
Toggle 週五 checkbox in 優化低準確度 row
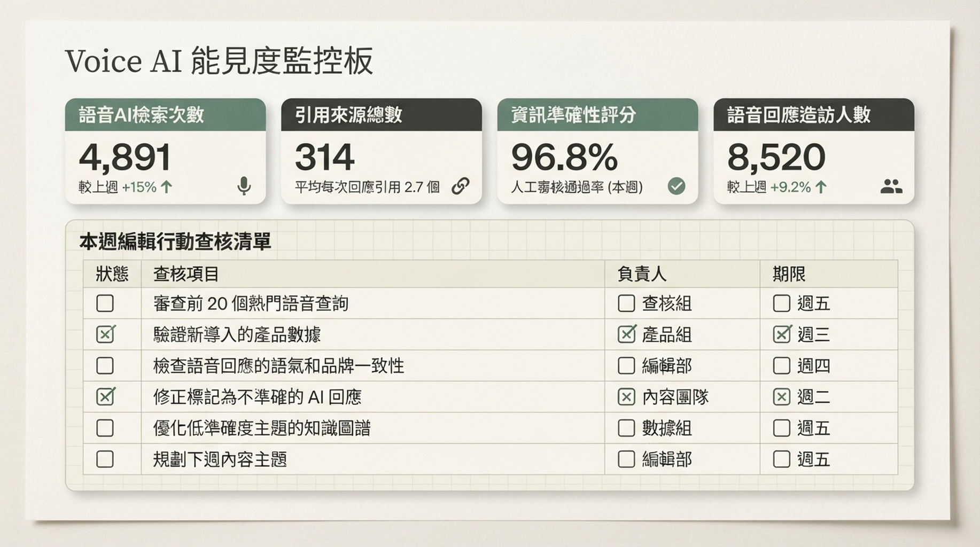pyautogui.click(x=782, y=428)
